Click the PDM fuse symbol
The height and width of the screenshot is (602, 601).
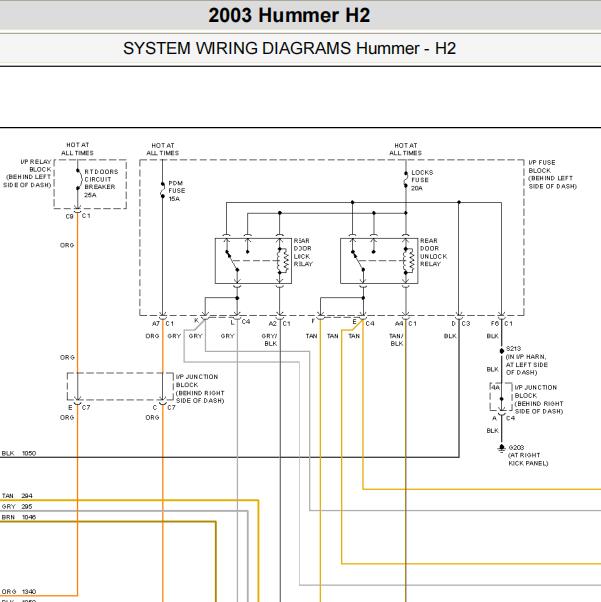pyautogui.click(x=162, y=190)
